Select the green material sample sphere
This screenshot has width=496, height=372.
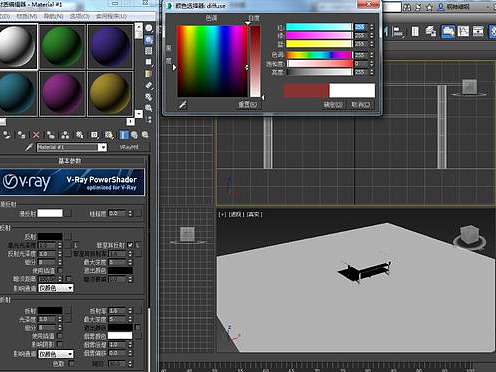[x=62, y=47]
